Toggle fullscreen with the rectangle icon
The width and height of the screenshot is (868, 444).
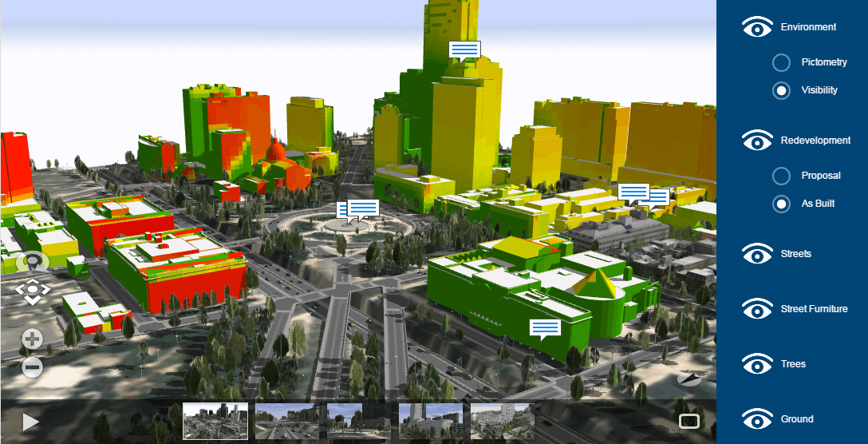(688, 421)
